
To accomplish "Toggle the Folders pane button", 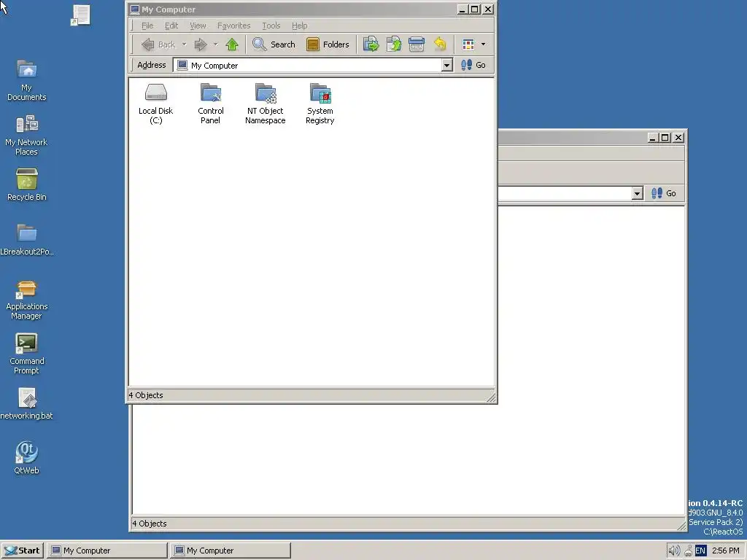I will pyautogui.click(x=328, y=44).
